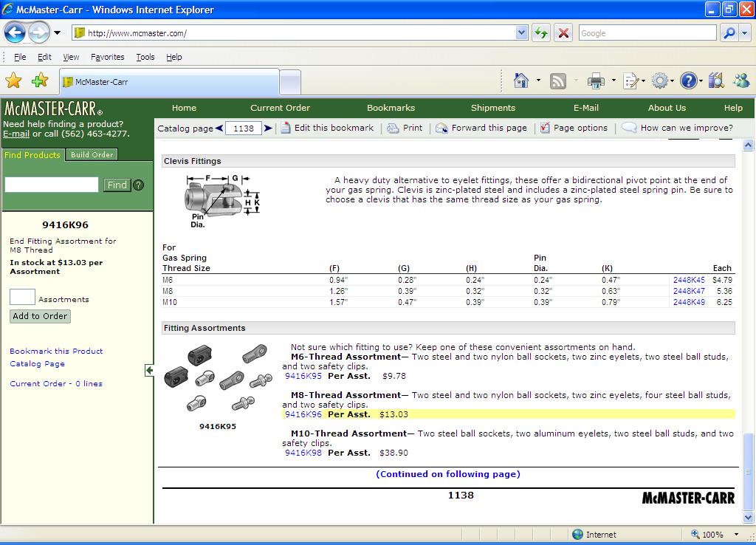Collapse the left panel with green arrow
756x545 pixels.
click(x=149, y=370)
